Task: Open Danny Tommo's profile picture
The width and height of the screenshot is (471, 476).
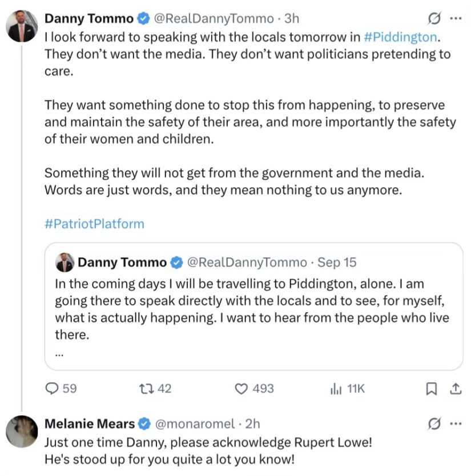Action: coord(22,26)
